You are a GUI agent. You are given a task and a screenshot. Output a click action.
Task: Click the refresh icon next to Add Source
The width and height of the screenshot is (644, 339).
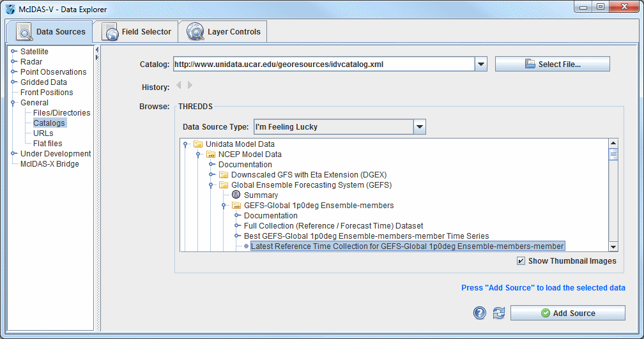pyautogui.click(x=498, y=313)
